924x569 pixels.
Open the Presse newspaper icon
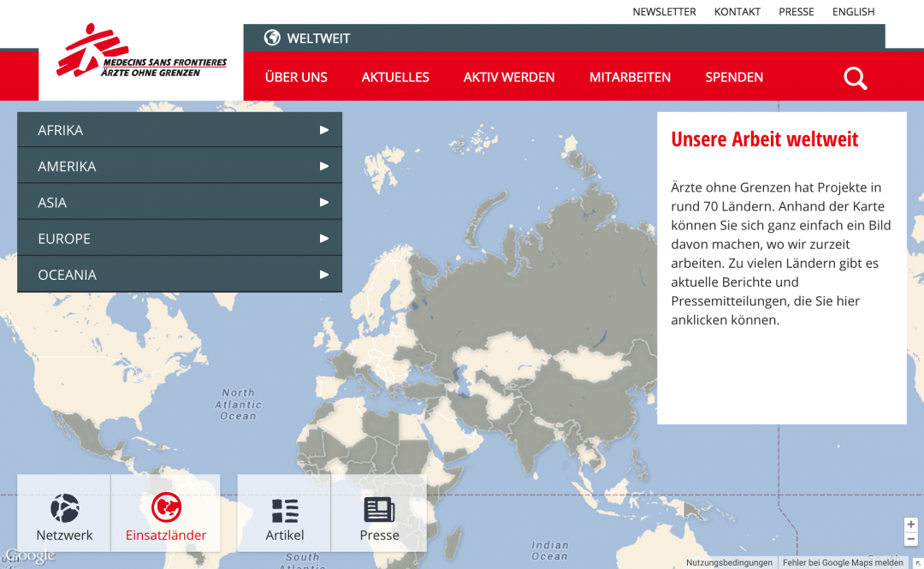(x=379, y=510)
